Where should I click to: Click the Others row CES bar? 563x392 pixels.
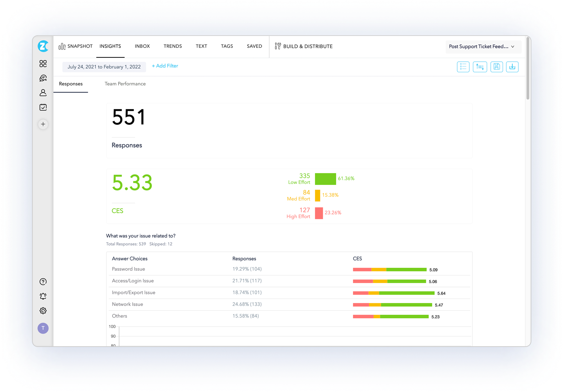391,316
